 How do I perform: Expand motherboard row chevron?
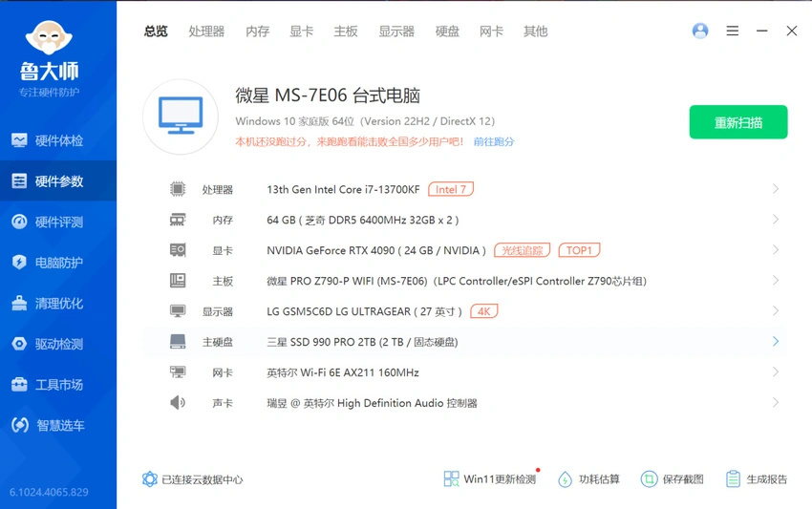pyautogui.click(x=776, y=281)
